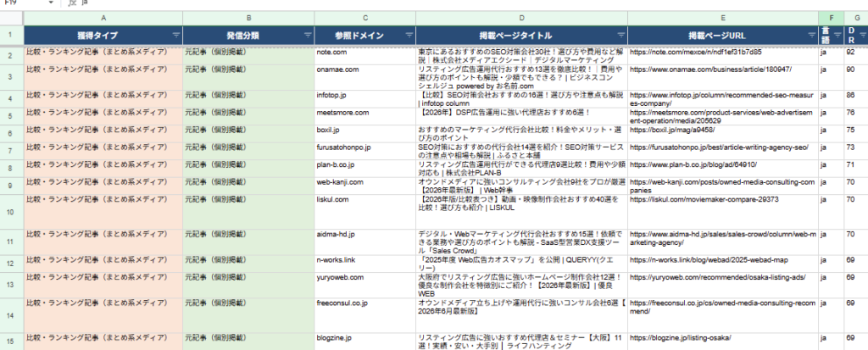Select the n-works.link domain cell
This screenshot has width=868, height=350.
[365, 263]
